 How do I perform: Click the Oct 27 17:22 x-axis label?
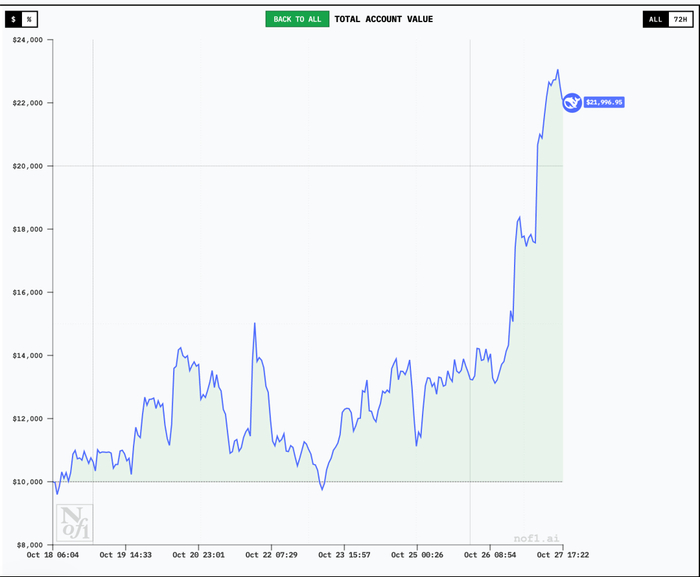point(563,554)
